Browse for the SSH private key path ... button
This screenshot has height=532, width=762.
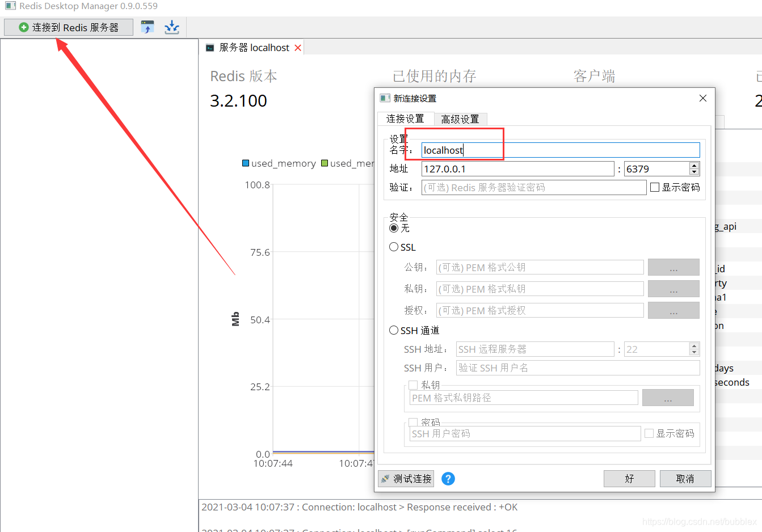[668, 398]
